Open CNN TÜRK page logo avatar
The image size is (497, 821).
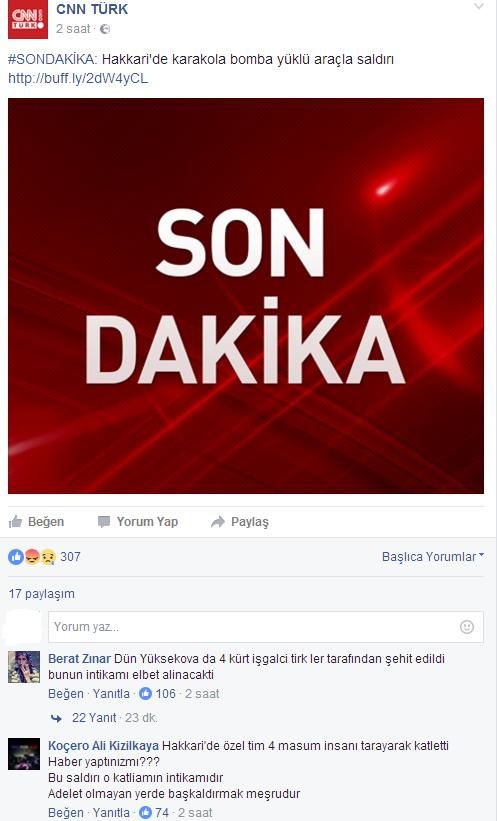(28, 19)
